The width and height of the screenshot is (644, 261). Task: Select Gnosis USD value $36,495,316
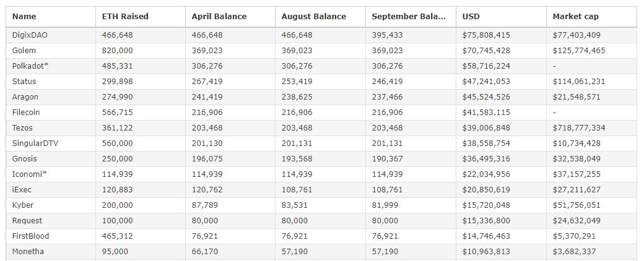pos(486,159)
